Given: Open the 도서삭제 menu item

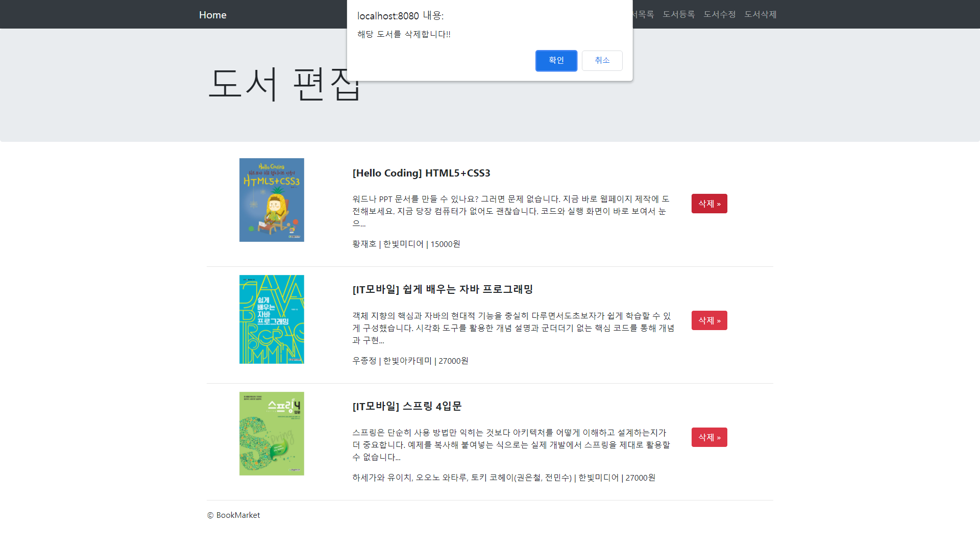Looking at the screenshot, I should [x=760, y=14].
